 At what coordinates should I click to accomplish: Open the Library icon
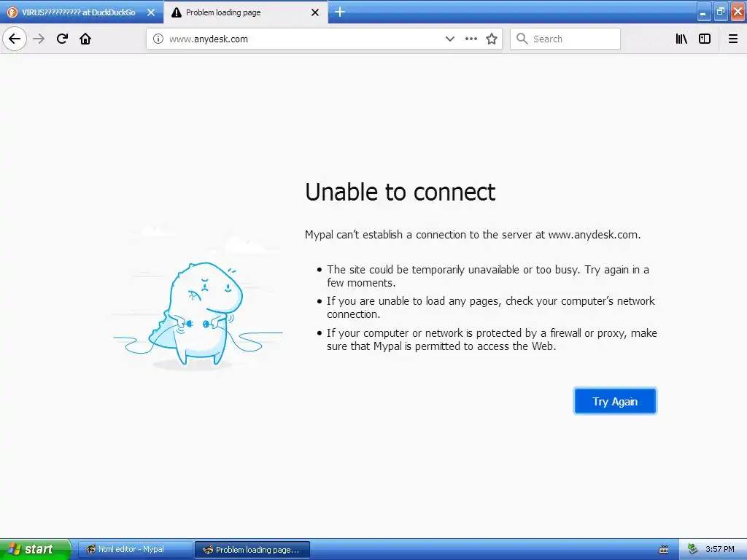(x=681, y=39)
